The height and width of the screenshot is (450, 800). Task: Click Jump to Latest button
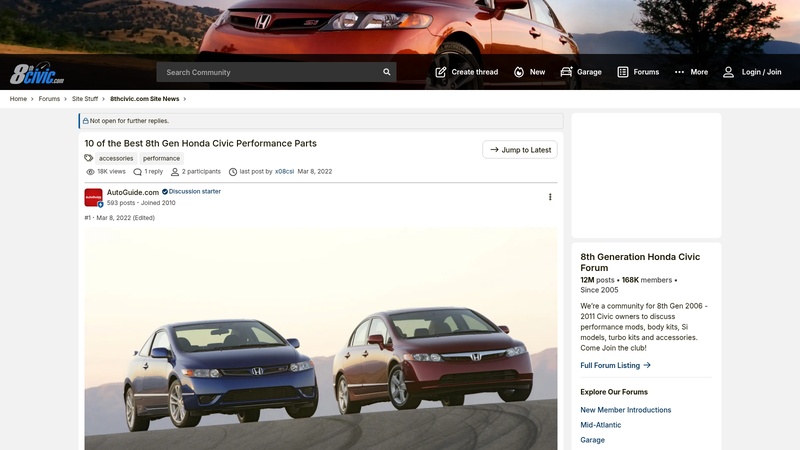click(x=520, y=150)
